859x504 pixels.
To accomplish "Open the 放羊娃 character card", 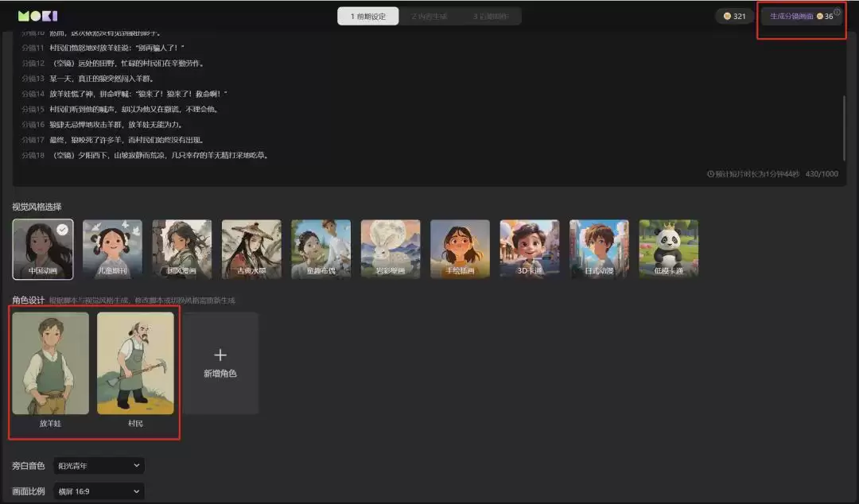I will 51,362.
